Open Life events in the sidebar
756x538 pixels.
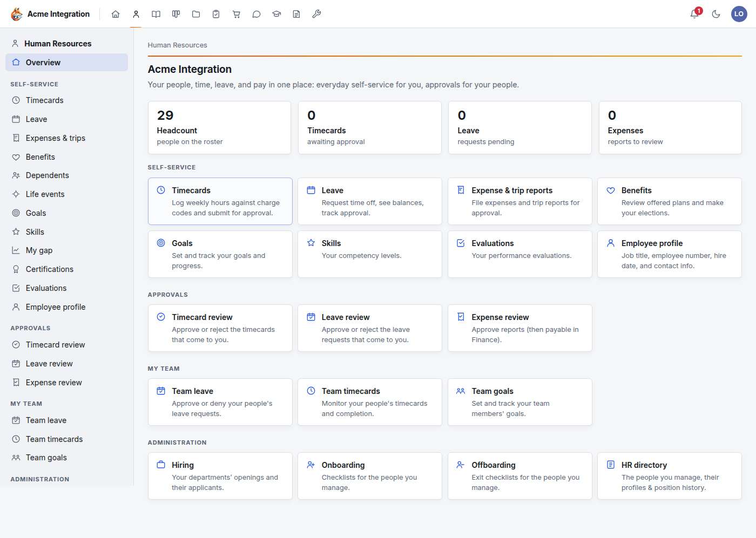pos(66,194)
